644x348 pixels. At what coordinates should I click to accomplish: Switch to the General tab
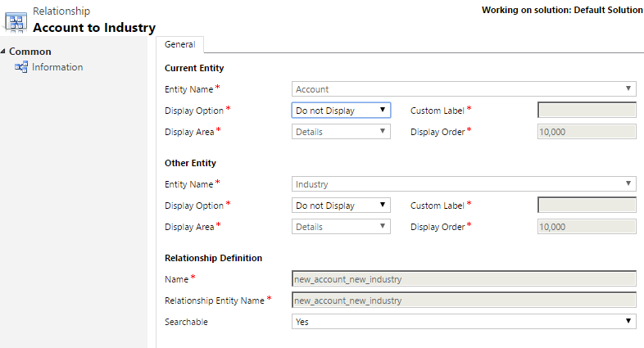[x=179, y=45]
